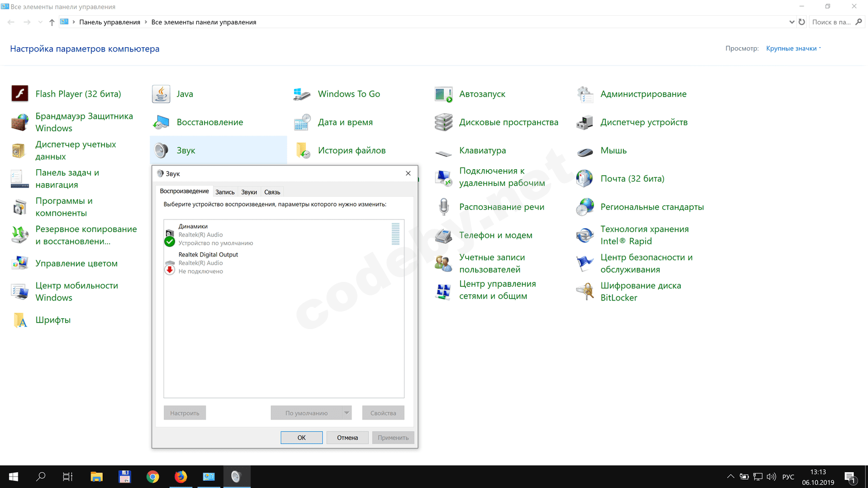Open the Региональные стандарты globe icon

(x=585, y=207)
